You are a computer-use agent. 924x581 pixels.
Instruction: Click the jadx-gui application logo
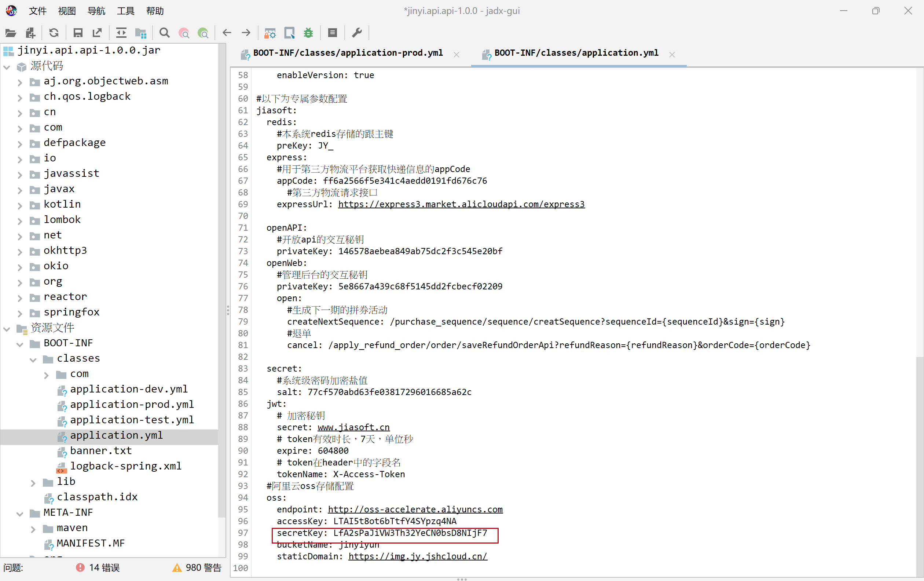(11, 10)
